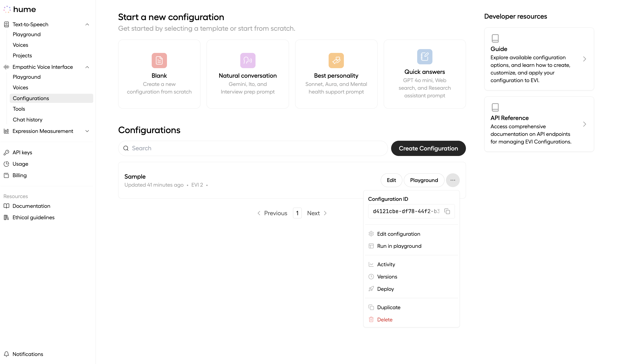Click the Activity chart icon
Viewport: 621px width, 364px height.
[371, 264]
